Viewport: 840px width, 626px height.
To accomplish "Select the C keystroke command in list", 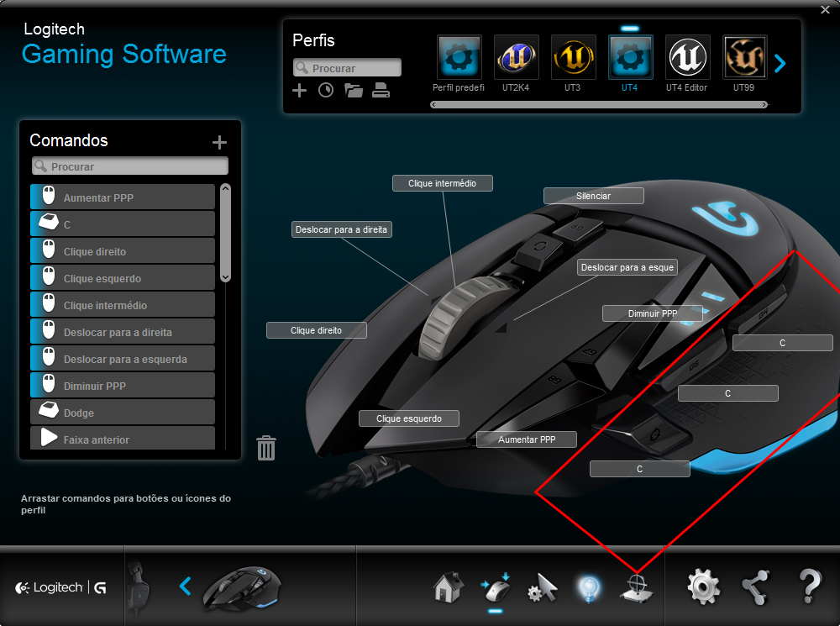I will 123,224.
